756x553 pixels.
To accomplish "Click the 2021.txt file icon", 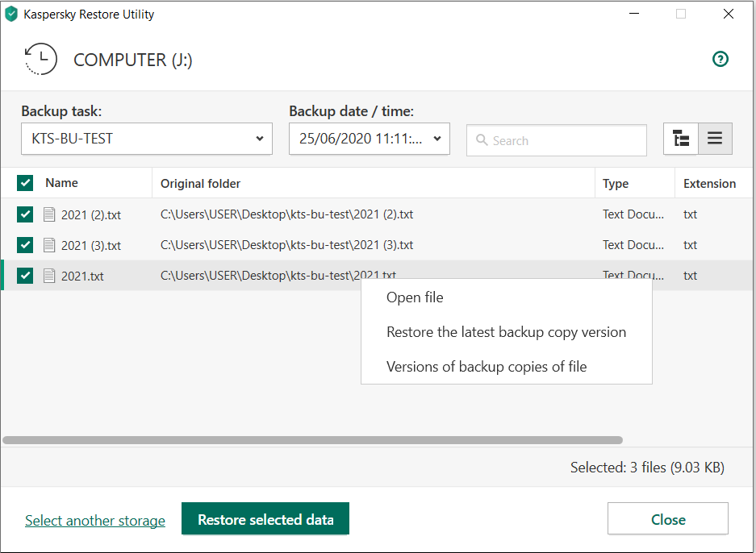I will coord(50,276).
